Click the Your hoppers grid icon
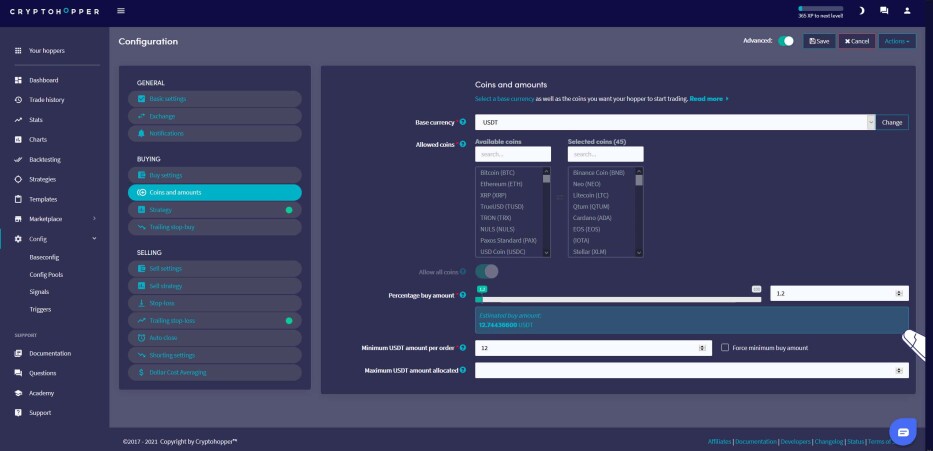This screenshot has height=451, width=933. [18, 51]
